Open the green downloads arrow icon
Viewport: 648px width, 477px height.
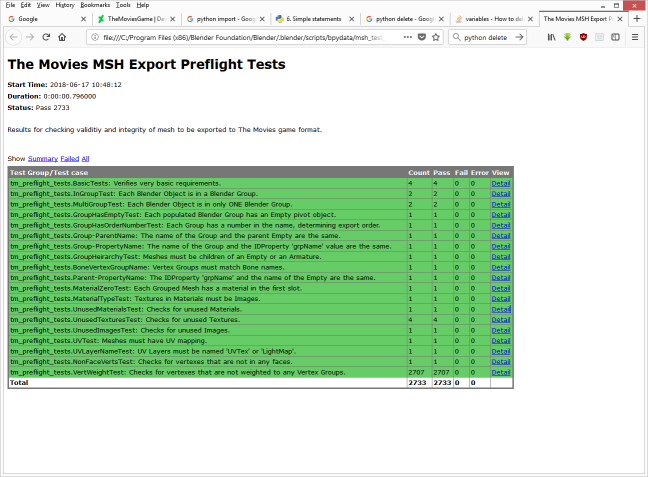pyautogui.click(x=567, y=37)
